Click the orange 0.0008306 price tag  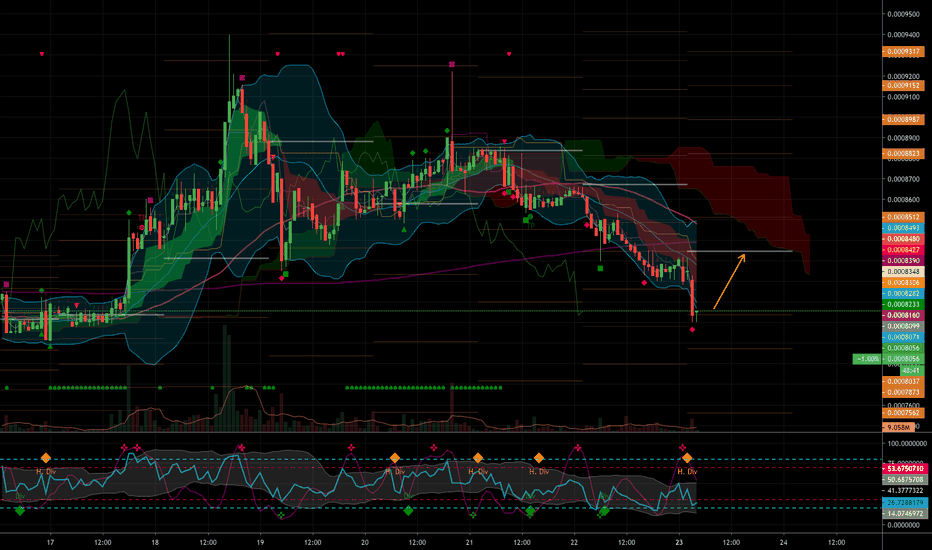click(x=903, y=282)
